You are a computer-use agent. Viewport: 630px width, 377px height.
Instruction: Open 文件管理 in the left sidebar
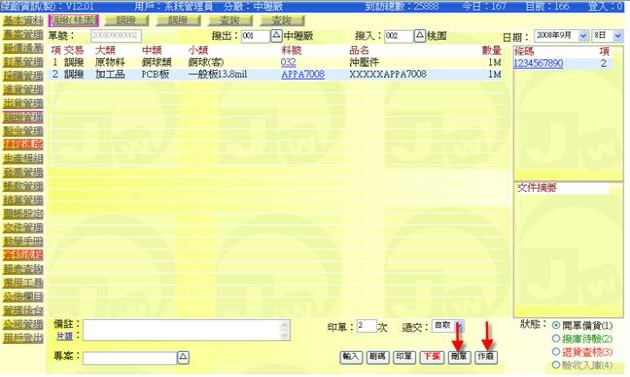pyautogui.click(x=23, y=227)
